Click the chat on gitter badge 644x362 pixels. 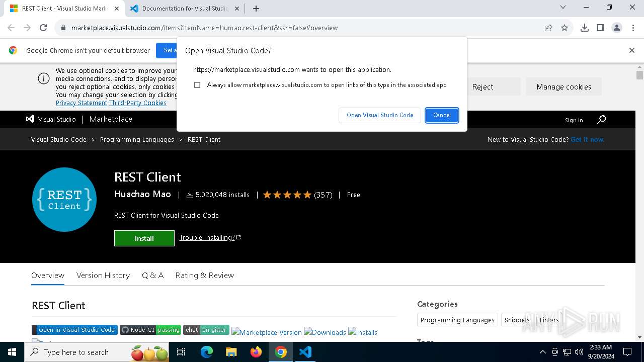point(206,330)
